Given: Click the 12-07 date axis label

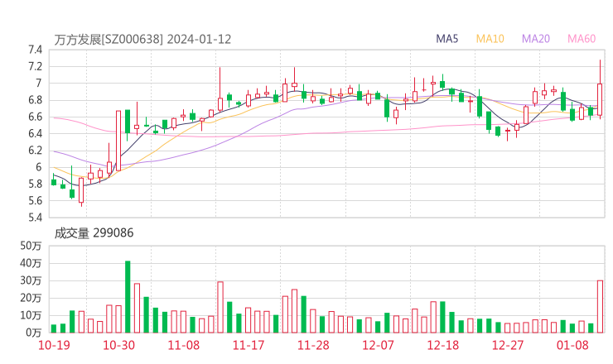Looking at the screenshot, I should 378,345.
